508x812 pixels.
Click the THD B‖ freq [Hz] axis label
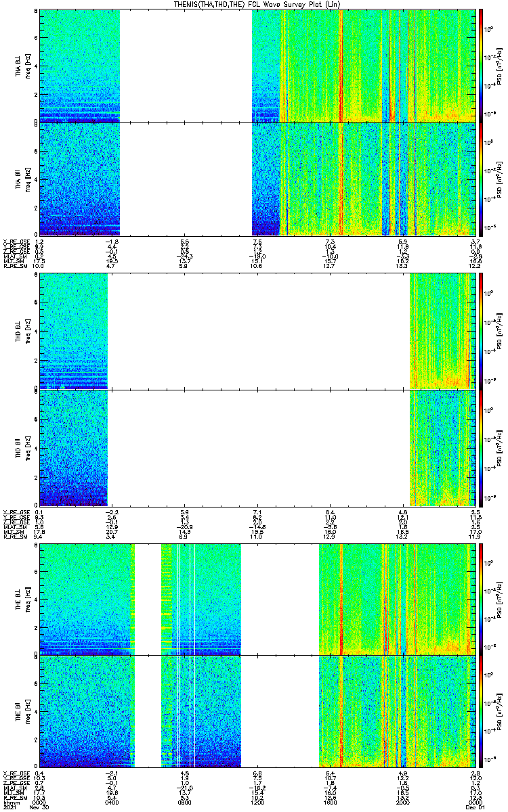pyautogui.click(x=27, y=447)
